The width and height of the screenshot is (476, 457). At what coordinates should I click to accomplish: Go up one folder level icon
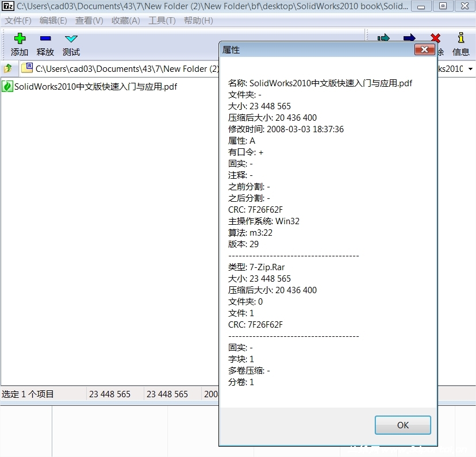pos(8,68)
